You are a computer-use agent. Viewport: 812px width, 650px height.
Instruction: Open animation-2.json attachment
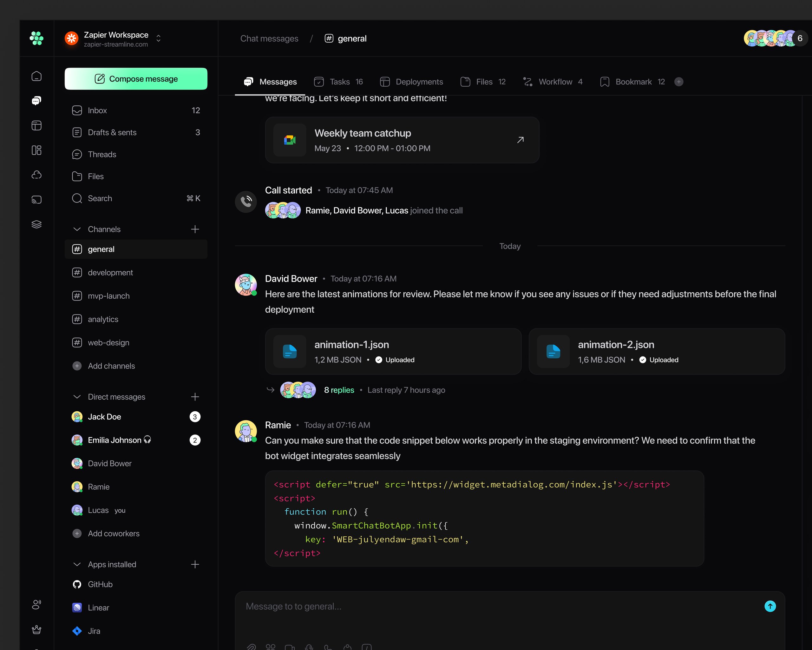(x=657, y=352)
